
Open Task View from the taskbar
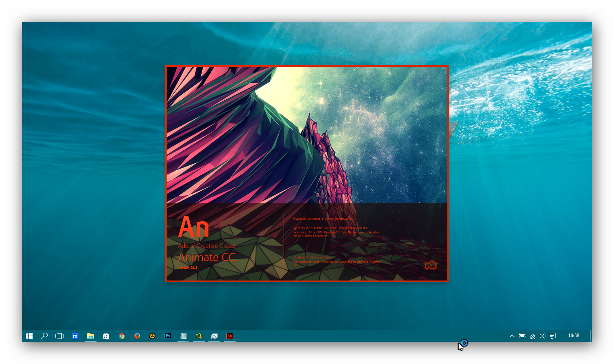coord(59,336)
